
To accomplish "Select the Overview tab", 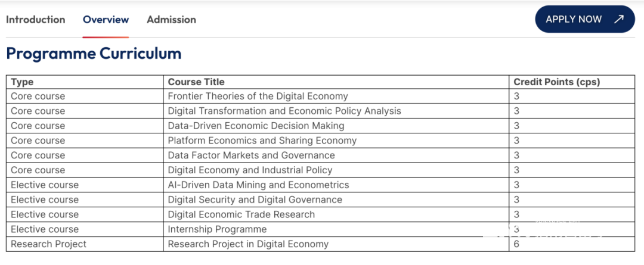I will click(106, 20).
